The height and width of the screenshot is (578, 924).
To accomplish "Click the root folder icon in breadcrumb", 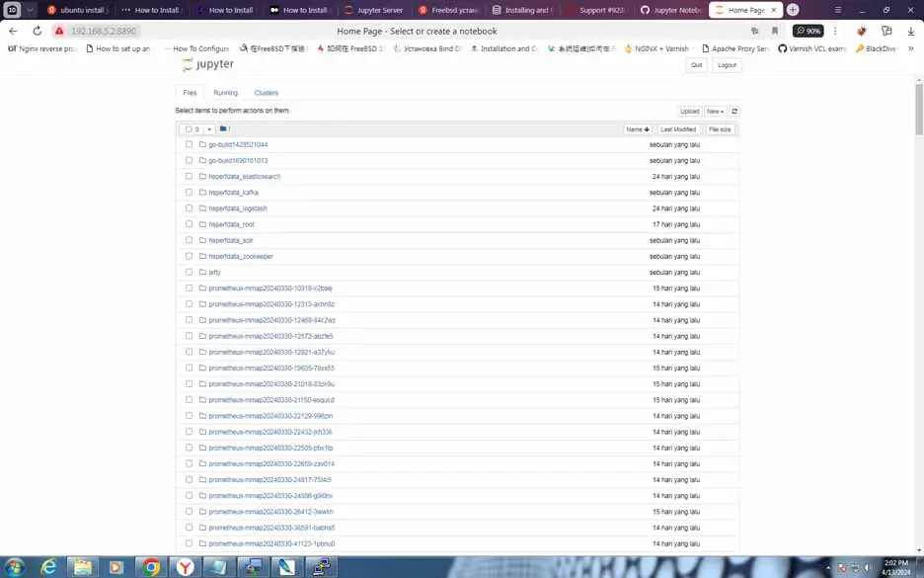I will [x=223, y=128].
